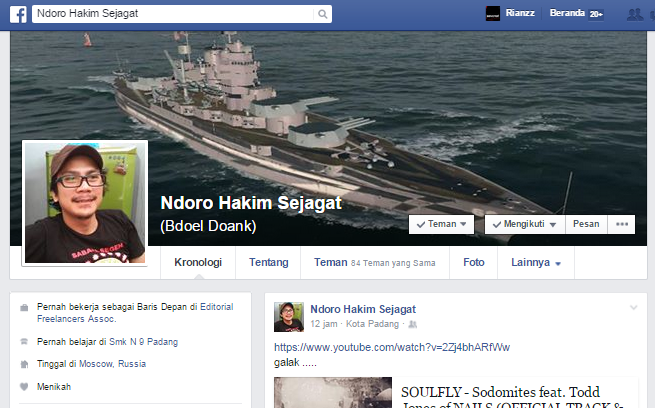
Task: Open the friend requests icon
Action: pyautogui.click(x=635, y=15)
